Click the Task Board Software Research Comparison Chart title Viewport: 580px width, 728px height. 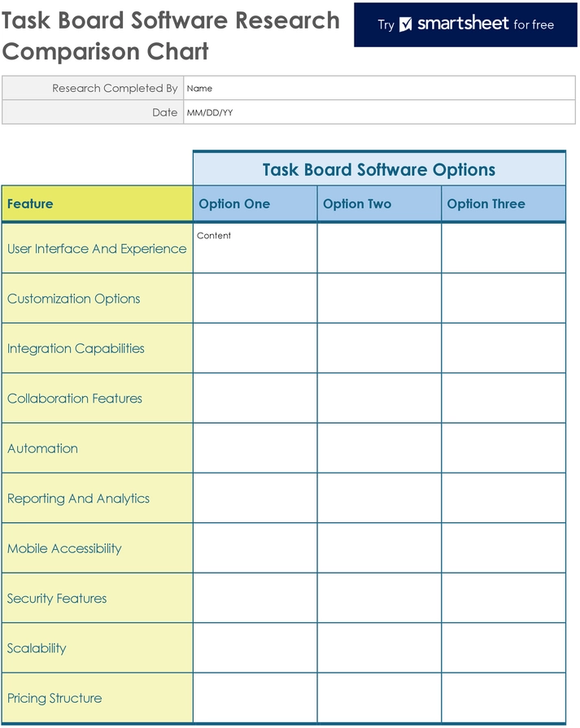coord(171,36)
